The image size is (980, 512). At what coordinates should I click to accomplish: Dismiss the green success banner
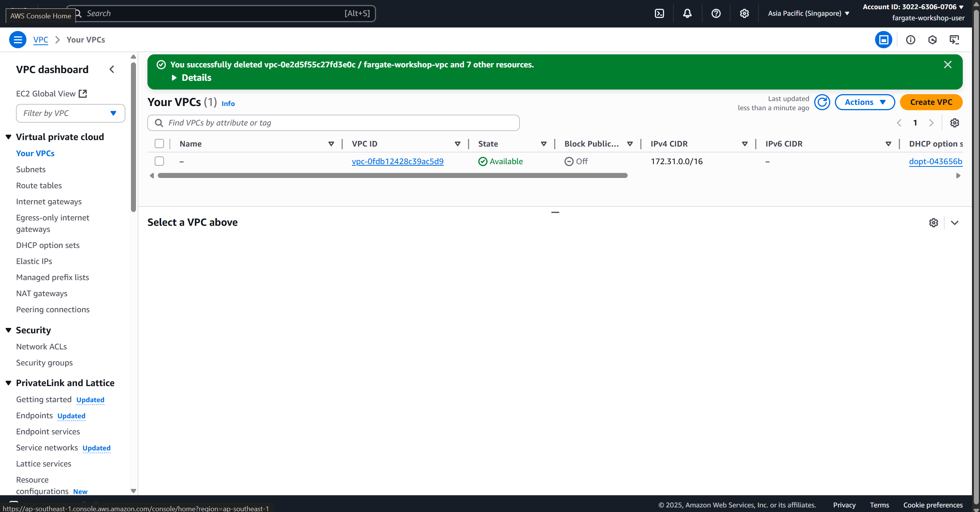947,65
